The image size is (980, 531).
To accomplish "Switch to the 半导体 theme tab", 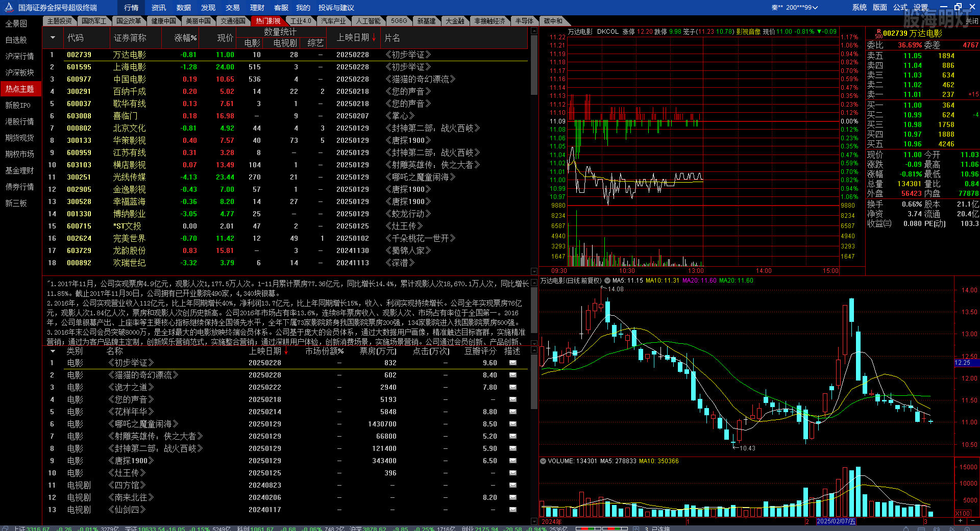I will [524, 21].
